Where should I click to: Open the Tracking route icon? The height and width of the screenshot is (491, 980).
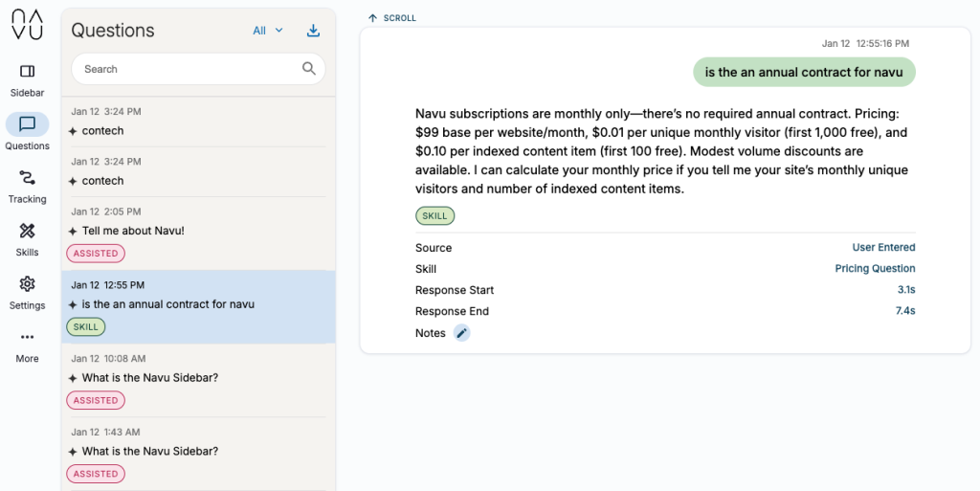tap(27, 178)
